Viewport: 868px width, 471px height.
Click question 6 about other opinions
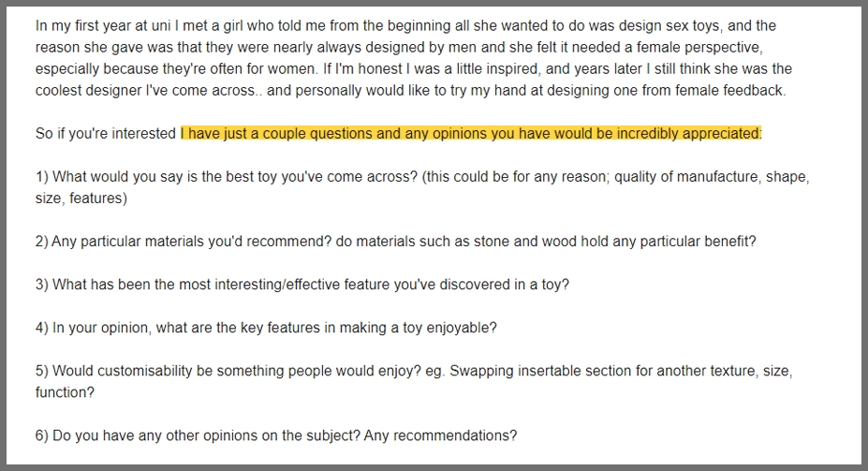pos(276,435)
